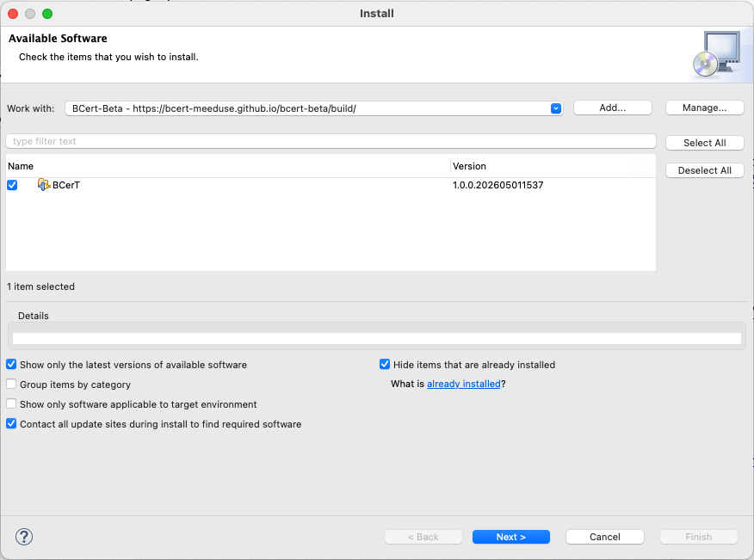
Task: Click the Details text area
Action: click(x=376, y=338)
